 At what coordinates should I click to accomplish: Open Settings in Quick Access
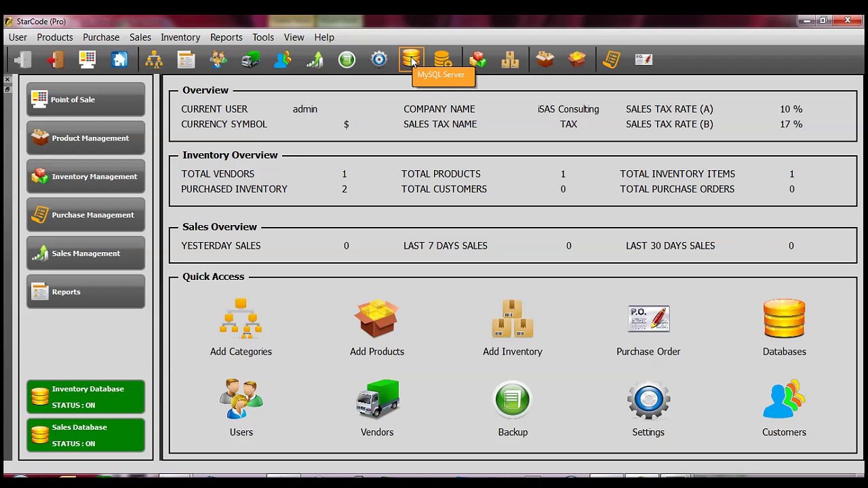(x=648, y=408)
